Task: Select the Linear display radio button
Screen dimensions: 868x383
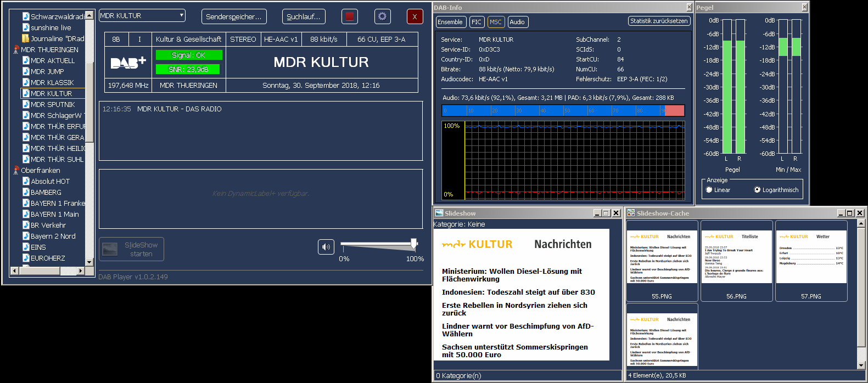Action: [x=709, y=190]
